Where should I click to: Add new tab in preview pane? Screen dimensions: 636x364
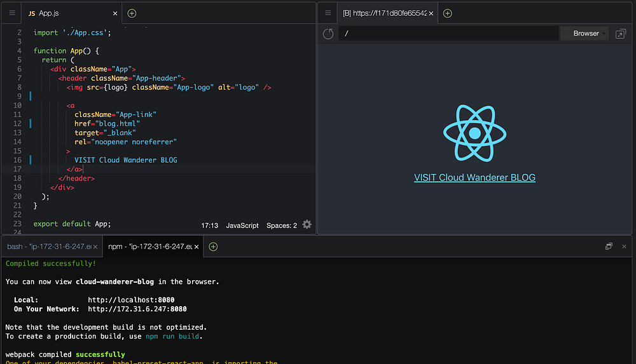tap(447, 13)
